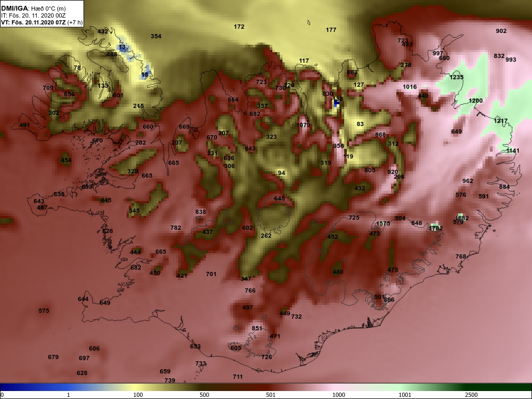Click the title text 'DMI/IGA: Hæð 0°C (m)'
Image resolution: width=532 pixels, height=399 pixels.
[33, 9]
